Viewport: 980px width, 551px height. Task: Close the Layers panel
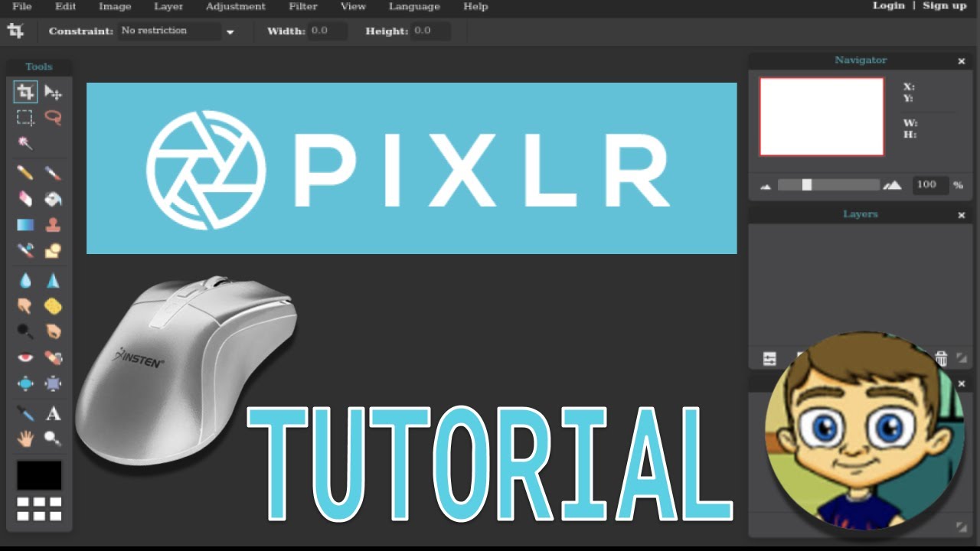(962, 216)
